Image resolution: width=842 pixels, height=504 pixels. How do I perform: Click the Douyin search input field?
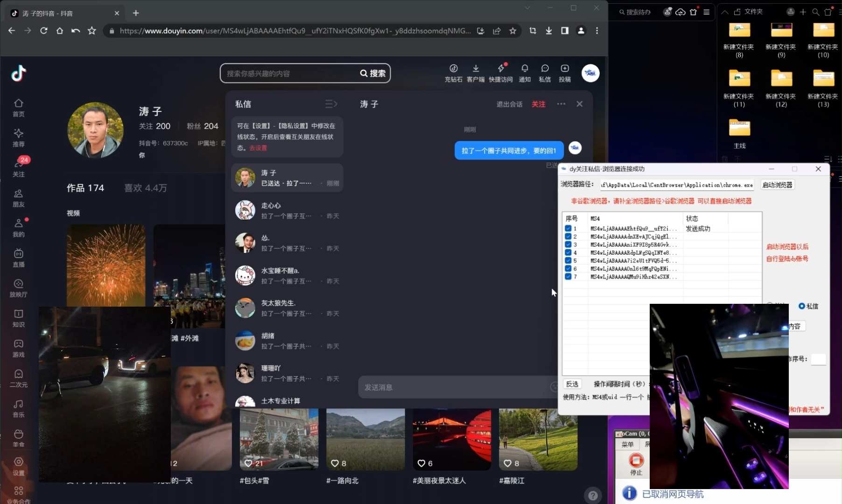(289, 73)
